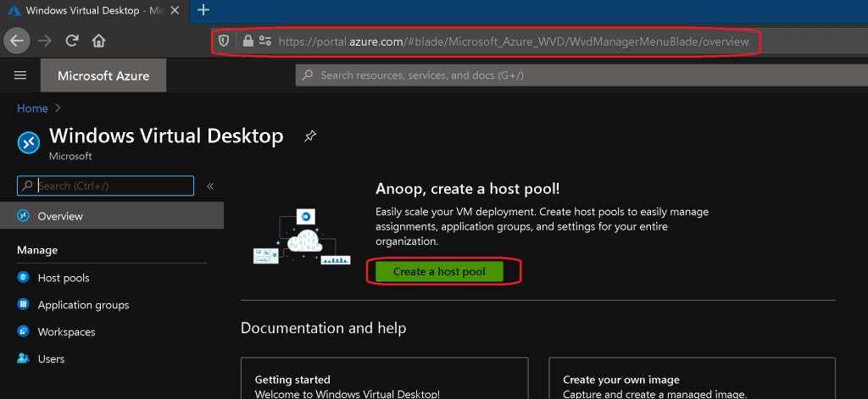Click the padlock site security icon
Viewport: 868px width, 399px height.
pyautogui.click(x=248, y=41)
